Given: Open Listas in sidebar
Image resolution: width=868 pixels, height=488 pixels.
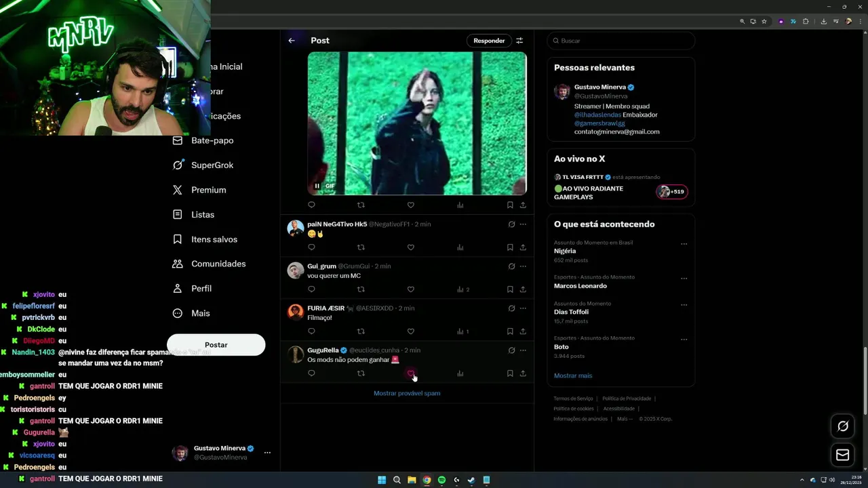Looking at the screenshot, I should 194,214.
